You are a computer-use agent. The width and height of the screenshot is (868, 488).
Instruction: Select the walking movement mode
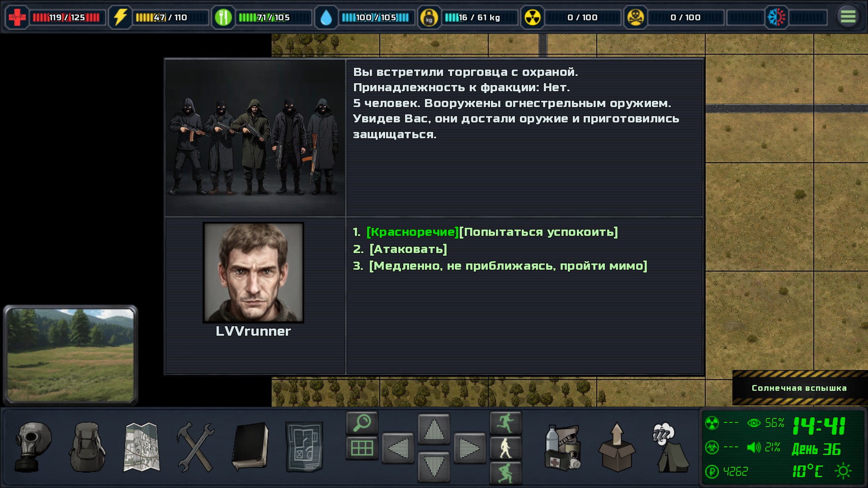click(506, 448)
